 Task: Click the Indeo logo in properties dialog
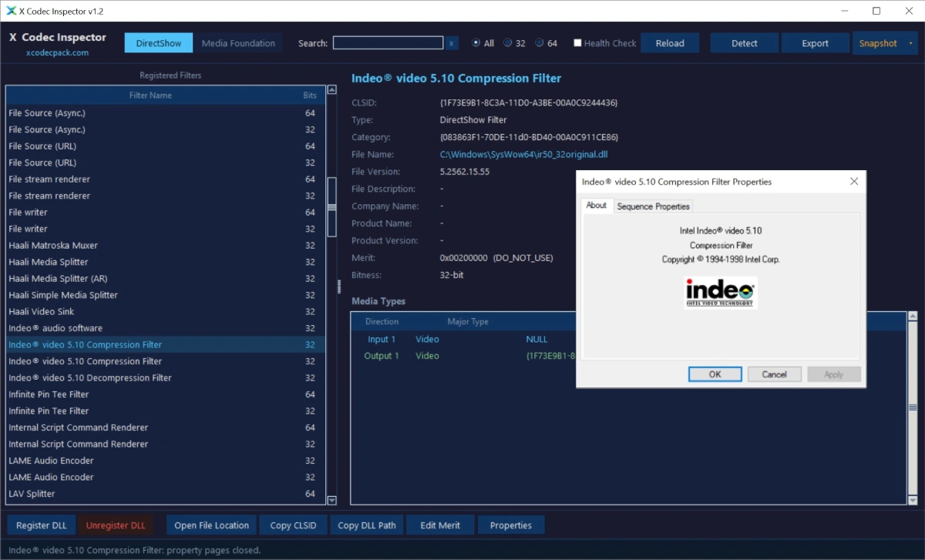pyautogui.click(x=721, y=293)
